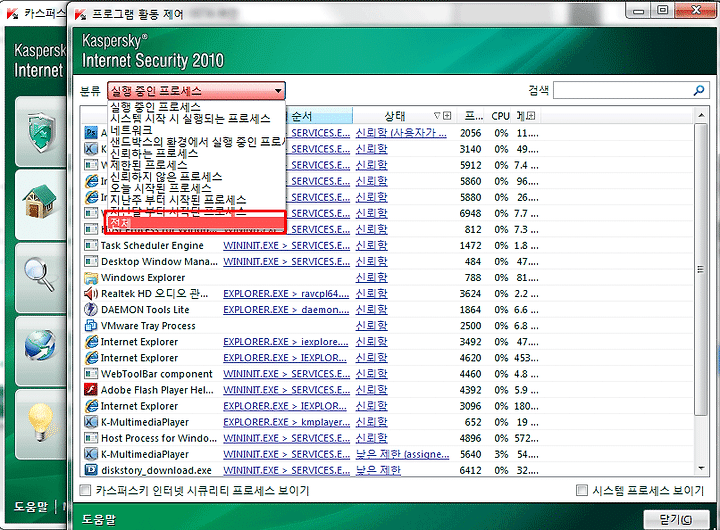Click the Windows Explorer folder icon
Viewport: 720px width, 530px height.
click(x=91, y=277)
